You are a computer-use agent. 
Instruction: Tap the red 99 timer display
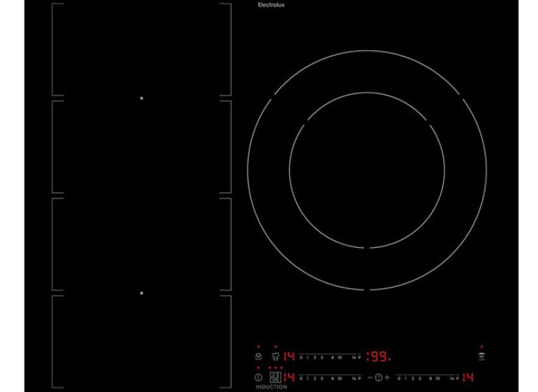(379, 357)
